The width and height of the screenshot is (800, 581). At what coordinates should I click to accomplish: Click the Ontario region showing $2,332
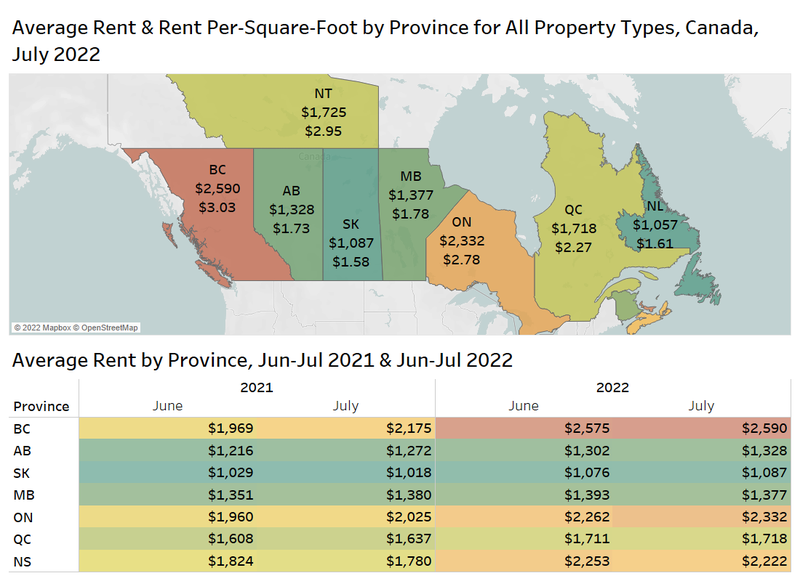click(x=463, y=240)
